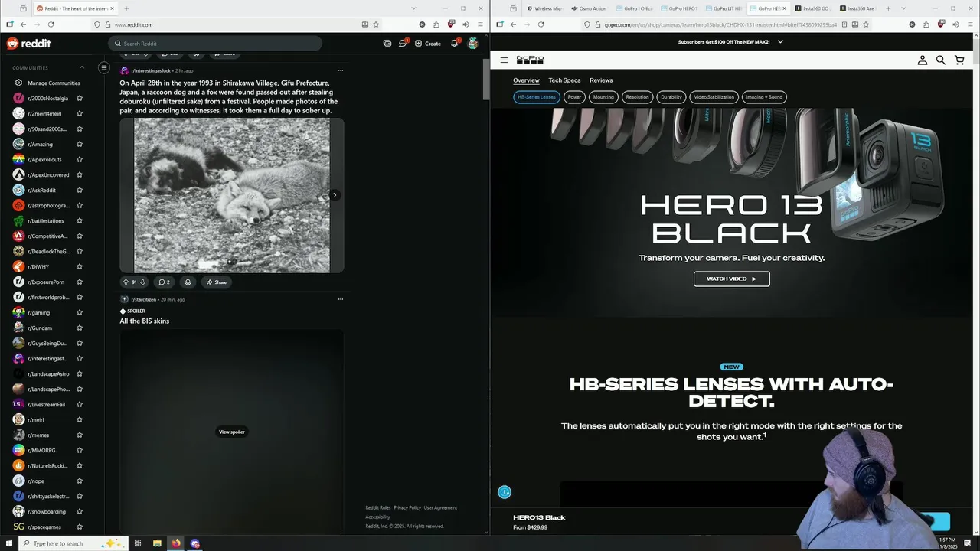Toggle favorite star for r/gaming
Viewport: 980px width, 551px height.
(x=79, y=312)
